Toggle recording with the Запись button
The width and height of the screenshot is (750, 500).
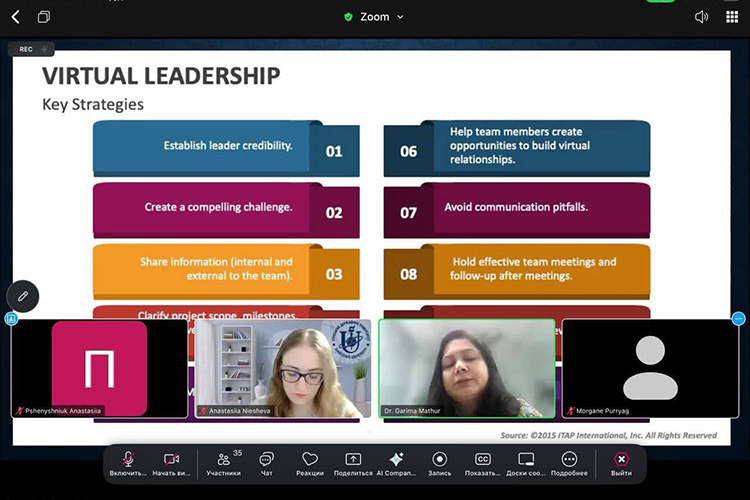[439, 459]
